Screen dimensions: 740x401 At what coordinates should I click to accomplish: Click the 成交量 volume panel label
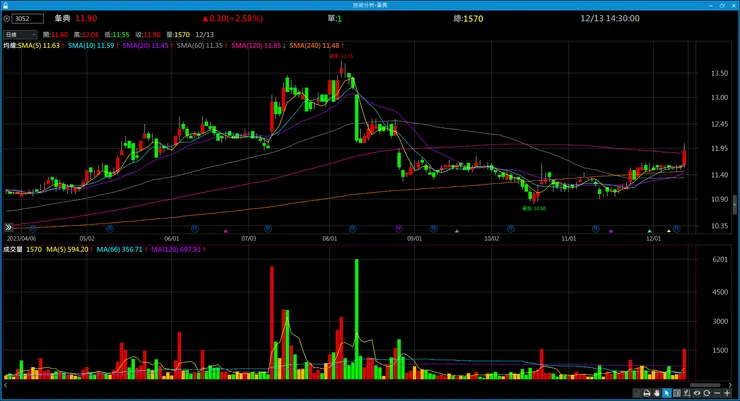click(x=12, y=250)
